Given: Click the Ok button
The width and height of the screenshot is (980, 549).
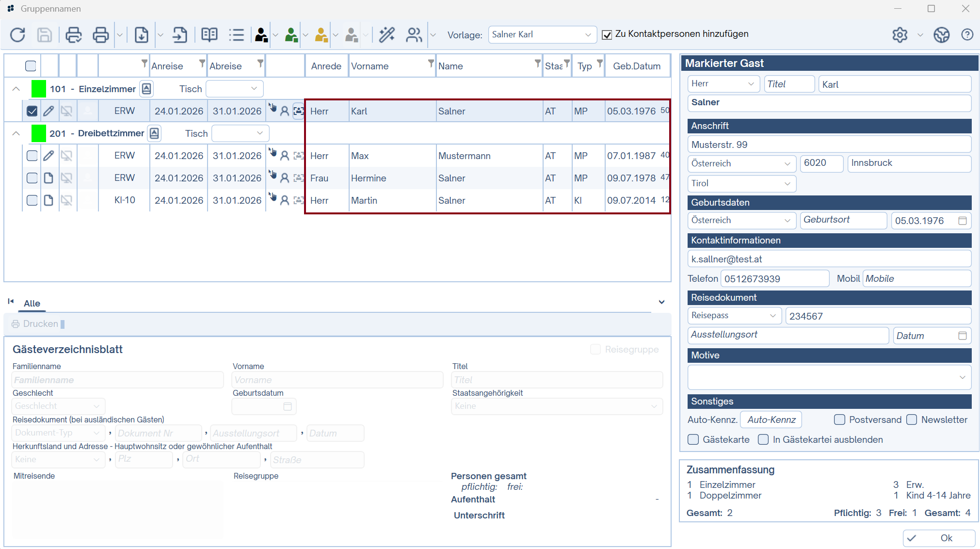Looking at the screenshot, I should (x=939, y=538).
